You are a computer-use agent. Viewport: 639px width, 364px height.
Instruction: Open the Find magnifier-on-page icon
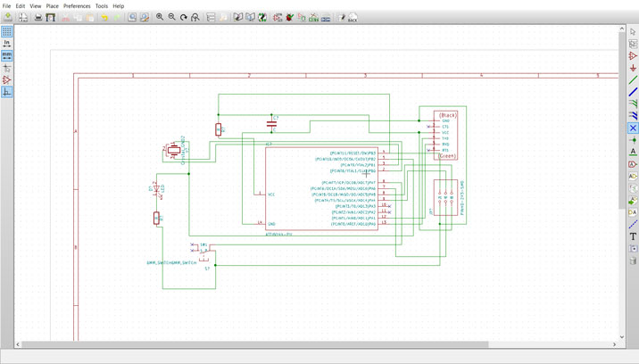click(x=132, y=17)
